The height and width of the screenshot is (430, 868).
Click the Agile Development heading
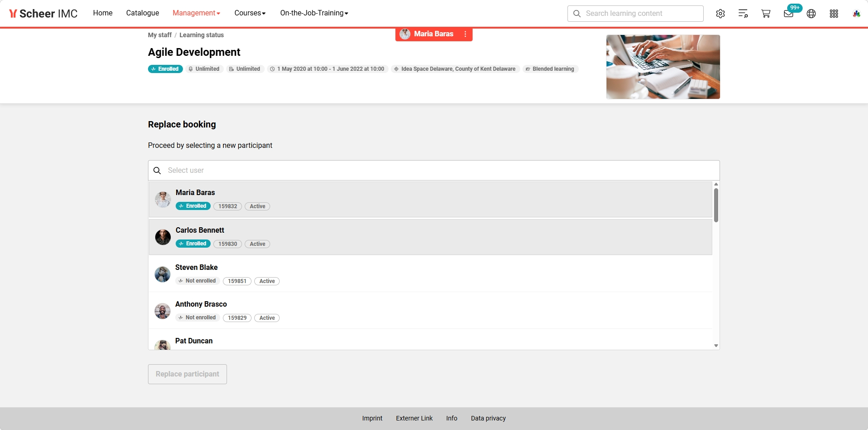click(194, 52)
